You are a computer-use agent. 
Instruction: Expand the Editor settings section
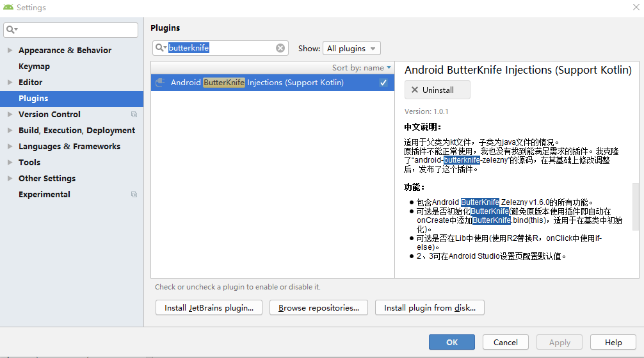point(10,82)
